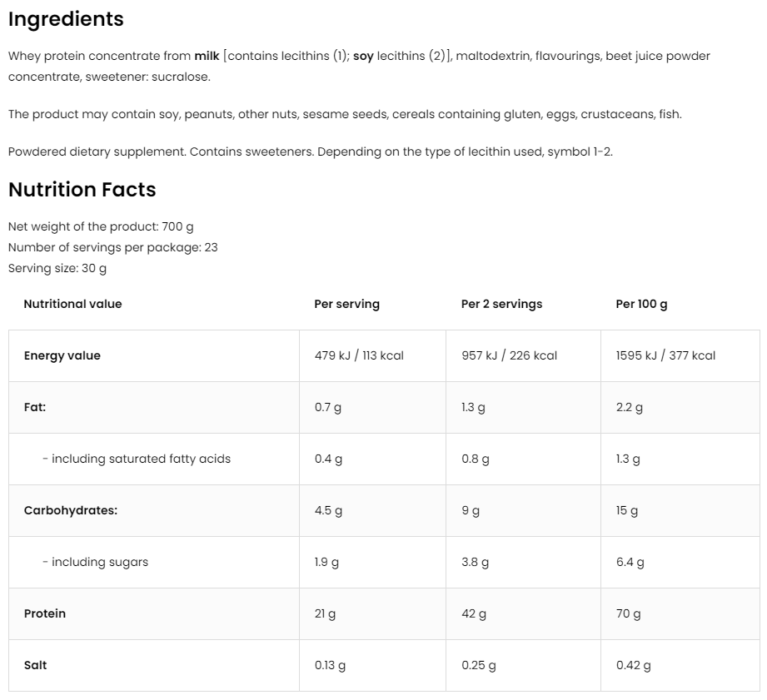Screen dimensions: 767x700
Task: Click the Carbohydrates row label
Action: coord(71,510)
